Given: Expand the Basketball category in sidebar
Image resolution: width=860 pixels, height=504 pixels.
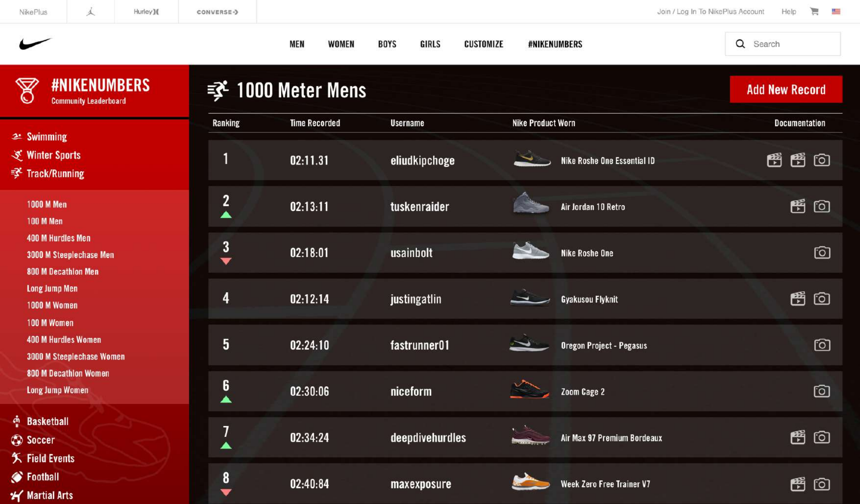Looking at the screenshot, I should tap(47, 421).
